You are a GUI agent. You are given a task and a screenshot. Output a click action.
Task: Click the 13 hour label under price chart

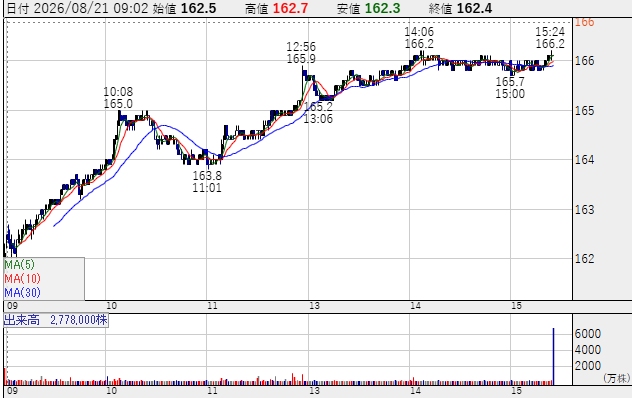pyautogui.click(x=314, y=306)
